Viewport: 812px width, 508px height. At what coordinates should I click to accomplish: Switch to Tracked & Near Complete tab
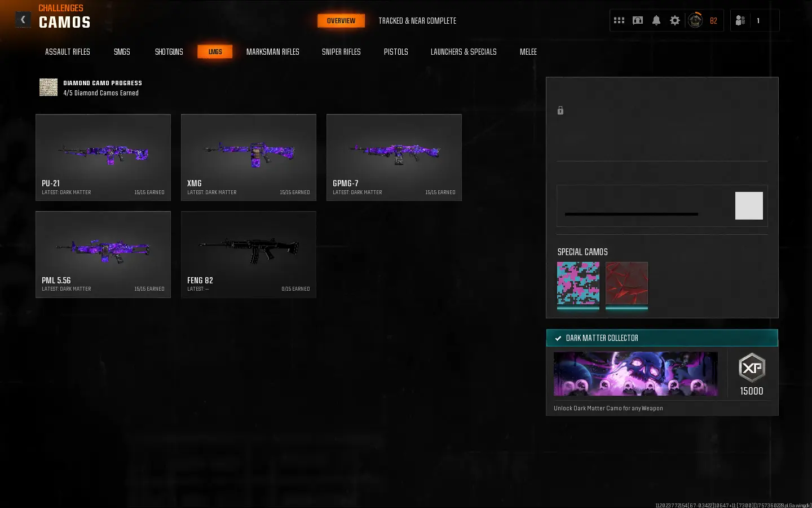pos(417,21)
